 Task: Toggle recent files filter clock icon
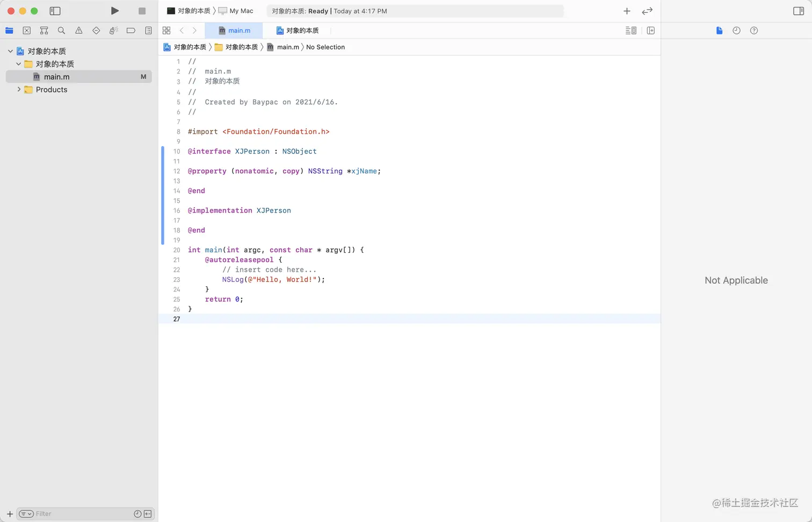(137, 514)
